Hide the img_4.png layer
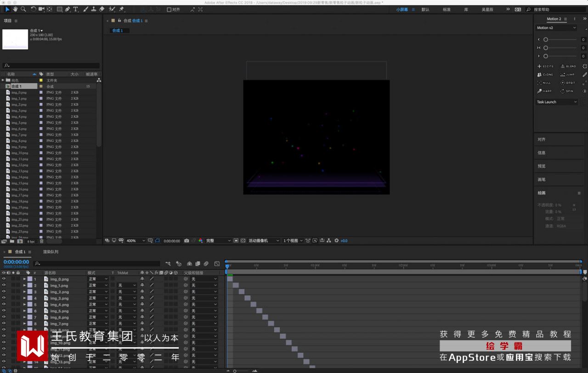This screenshot has width=588, height=373. click(4, 305)
